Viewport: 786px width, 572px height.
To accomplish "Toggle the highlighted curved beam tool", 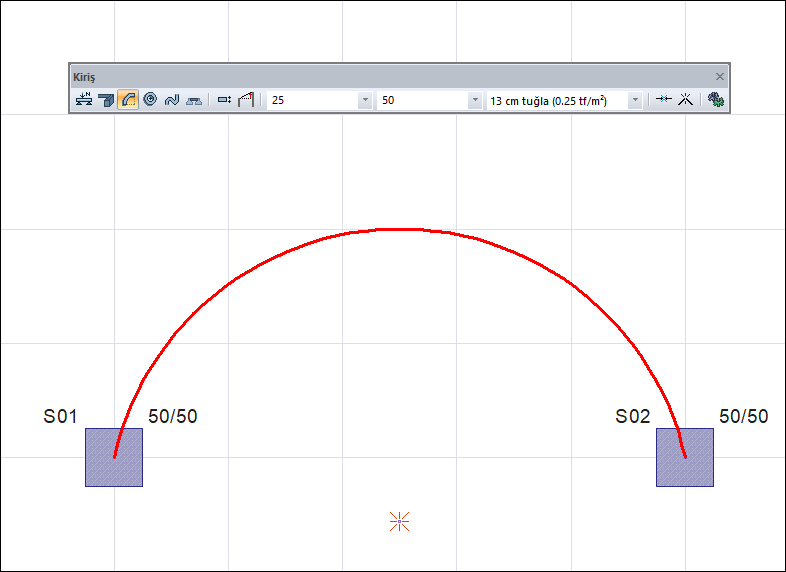I will [x=128, y=100].
